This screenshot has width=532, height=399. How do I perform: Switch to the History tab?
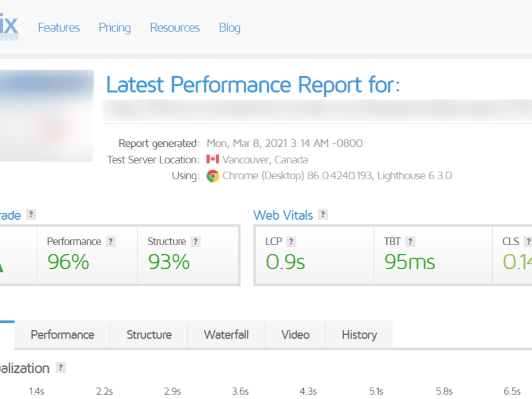click(x=359, y=335)
